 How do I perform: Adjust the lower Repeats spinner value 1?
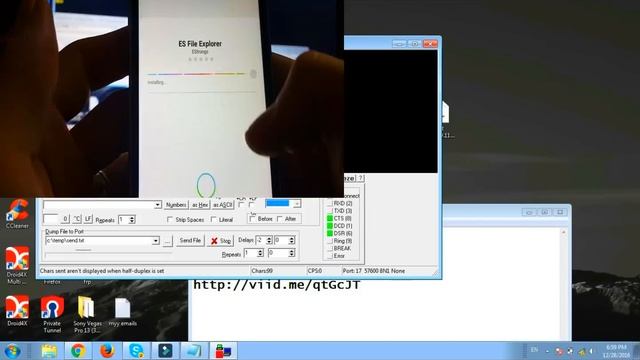tap(260, 253)
